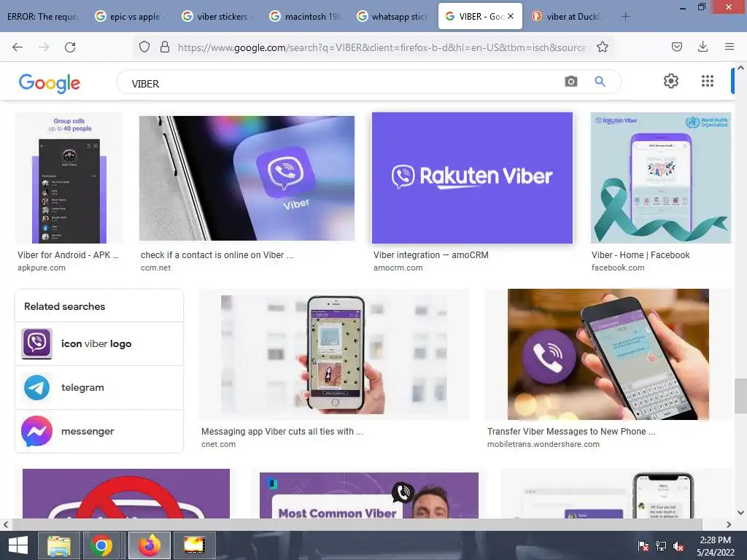Viewport: 747px width, 560px height.
Task: Go to Google home via logo
Action: coord(50,83)
